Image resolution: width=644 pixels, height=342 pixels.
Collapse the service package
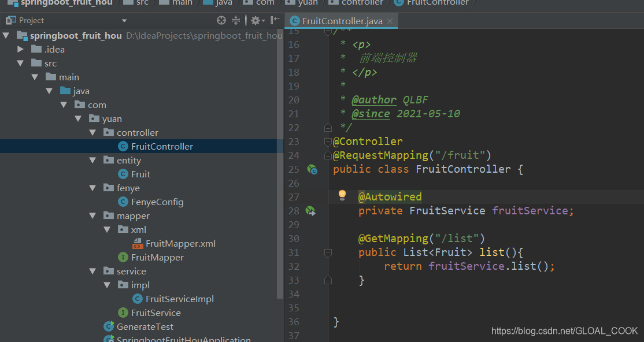(92, 272)
